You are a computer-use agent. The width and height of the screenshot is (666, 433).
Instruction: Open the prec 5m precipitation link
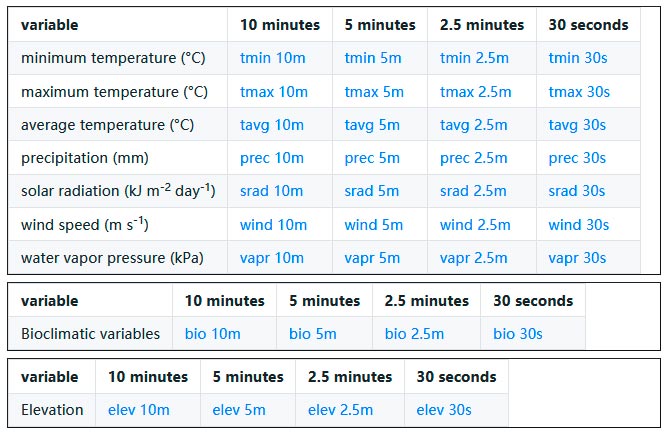(x=372, y=158)
